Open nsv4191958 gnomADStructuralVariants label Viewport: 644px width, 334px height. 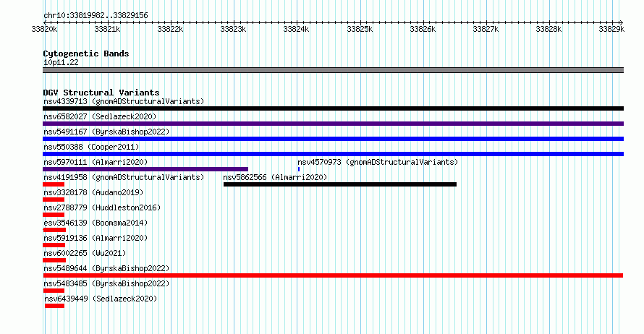coord(124,177)
